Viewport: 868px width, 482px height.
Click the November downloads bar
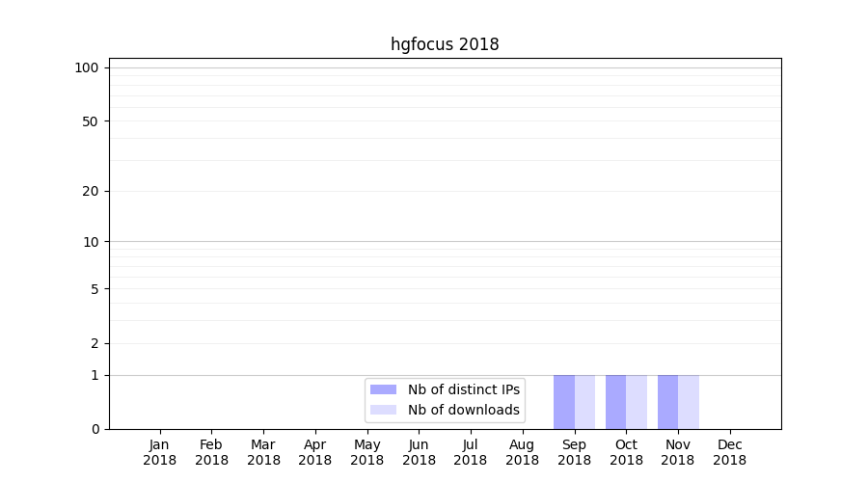click(689, 402)
